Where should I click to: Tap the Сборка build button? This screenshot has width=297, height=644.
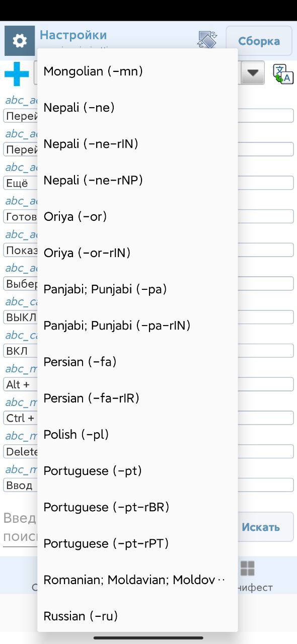[x=259, y=41]
